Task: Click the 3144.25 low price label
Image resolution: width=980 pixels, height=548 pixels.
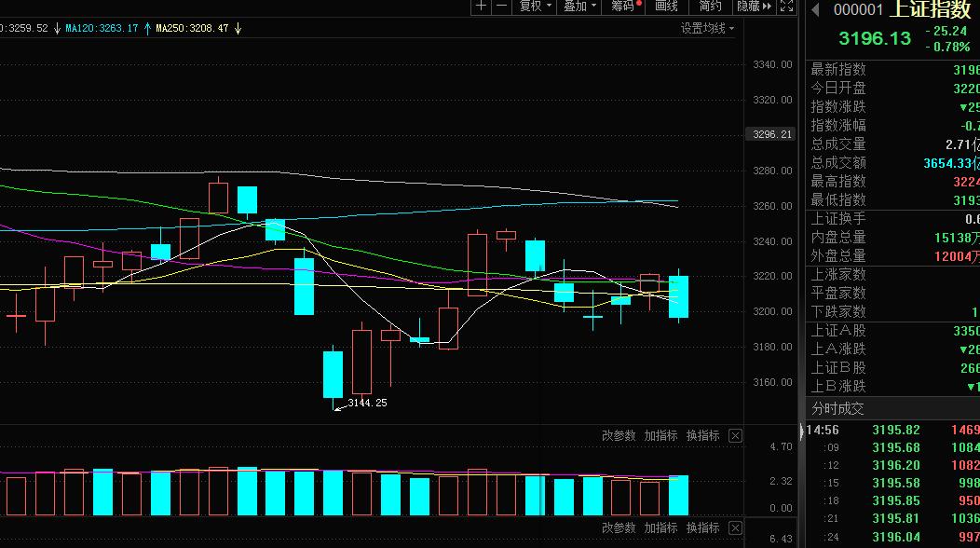Action: click(367, 403)
